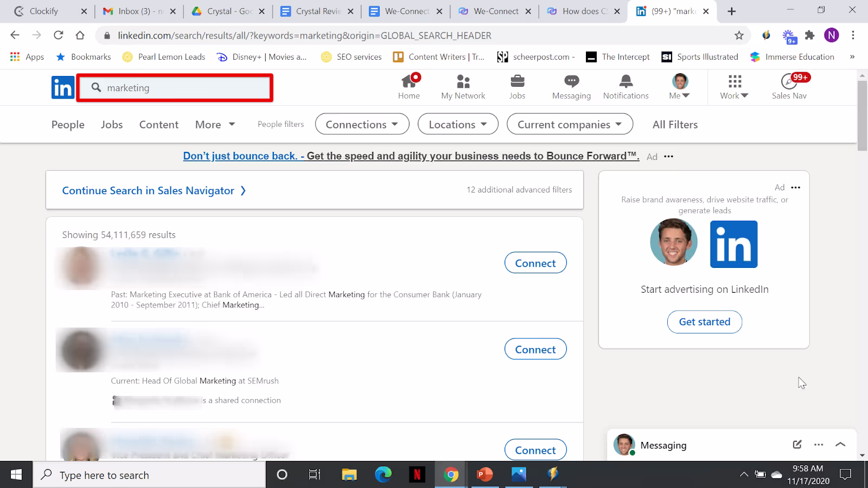The height and width of the screenshot is (488, 868).
Task: Open banner ad options ellipsis
Action: click(669, 156)
